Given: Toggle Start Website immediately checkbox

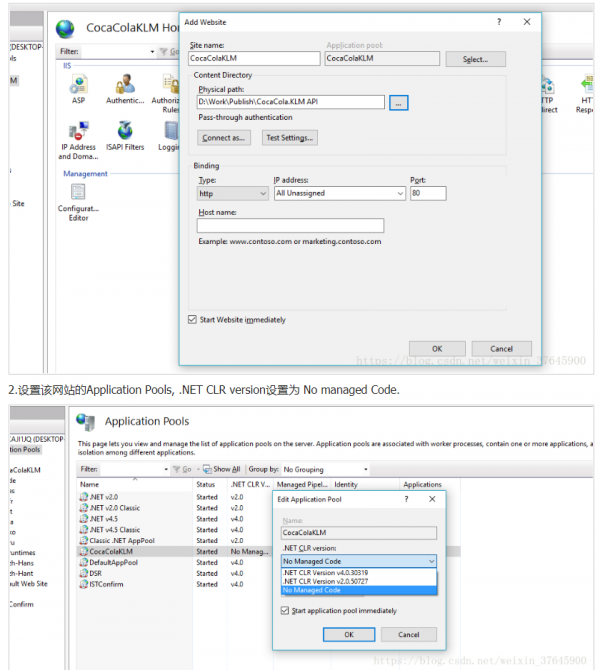Looking at the screenshot, I should (x=193, y=320).
